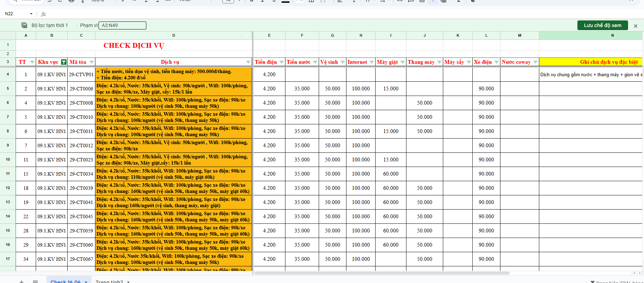Click the Nước coway filter icon
Viewport: 644px width, 283px height.
[x=535, y=62]
